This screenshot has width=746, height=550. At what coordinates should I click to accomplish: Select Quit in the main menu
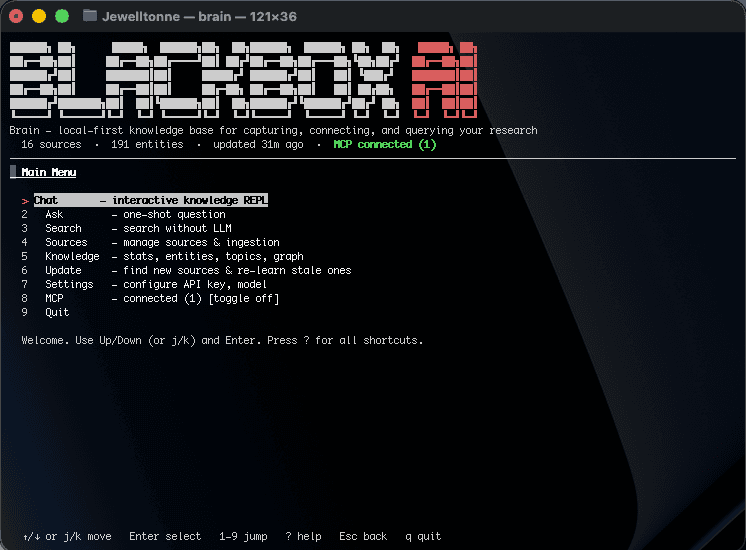[45, 313]
